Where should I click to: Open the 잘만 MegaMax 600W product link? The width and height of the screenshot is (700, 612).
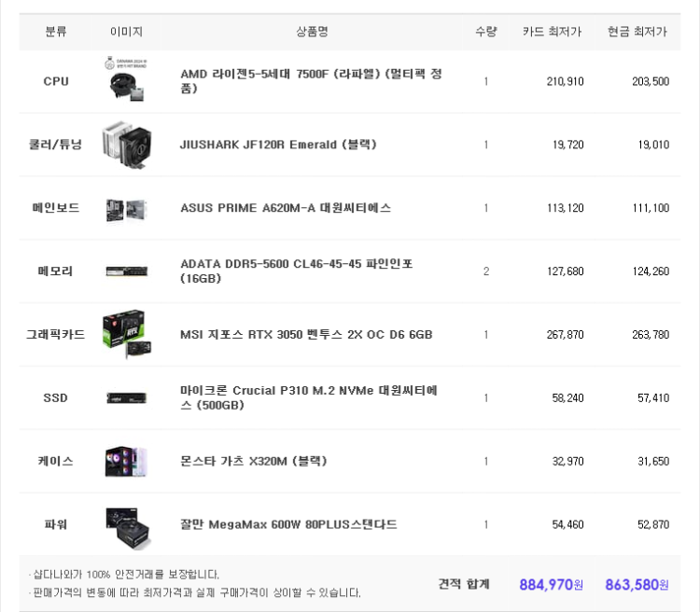click(x=288, y=524)
